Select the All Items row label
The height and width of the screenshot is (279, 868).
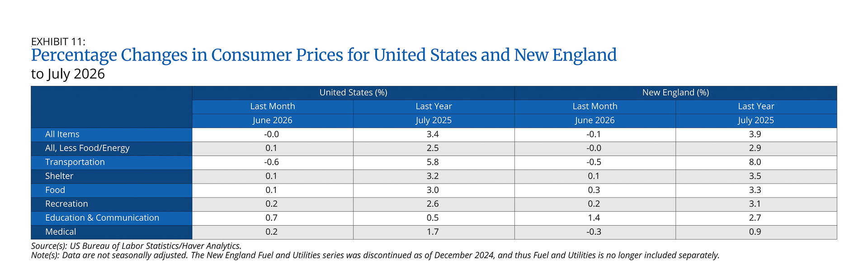click(x=62, y=134)
